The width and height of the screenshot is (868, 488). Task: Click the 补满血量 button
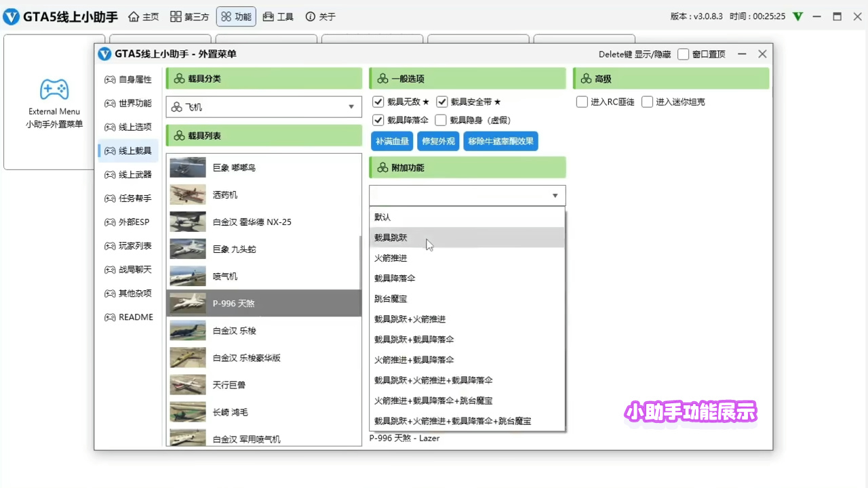pos(392,141)
